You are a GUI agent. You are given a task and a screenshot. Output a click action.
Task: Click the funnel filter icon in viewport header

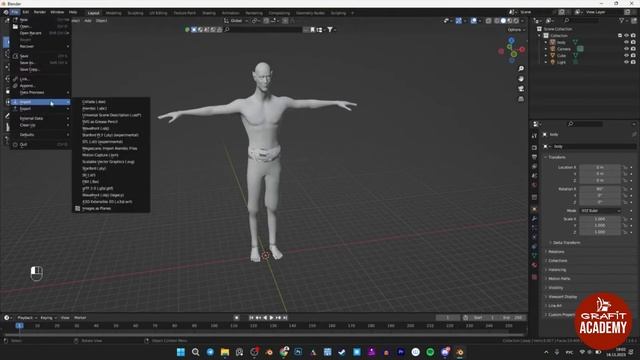(x=330, y=29)
